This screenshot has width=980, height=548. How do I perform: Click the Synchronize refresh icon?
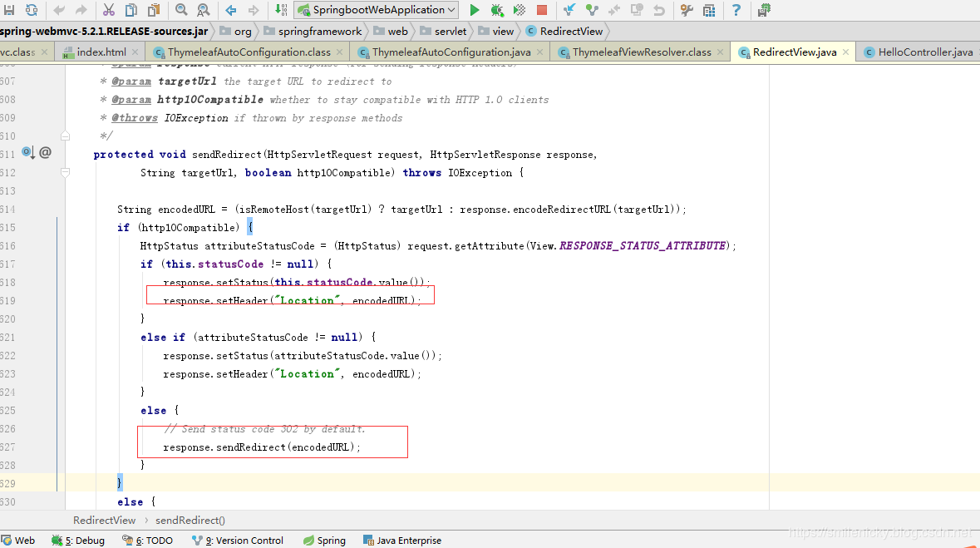click(x=32, y=10)
